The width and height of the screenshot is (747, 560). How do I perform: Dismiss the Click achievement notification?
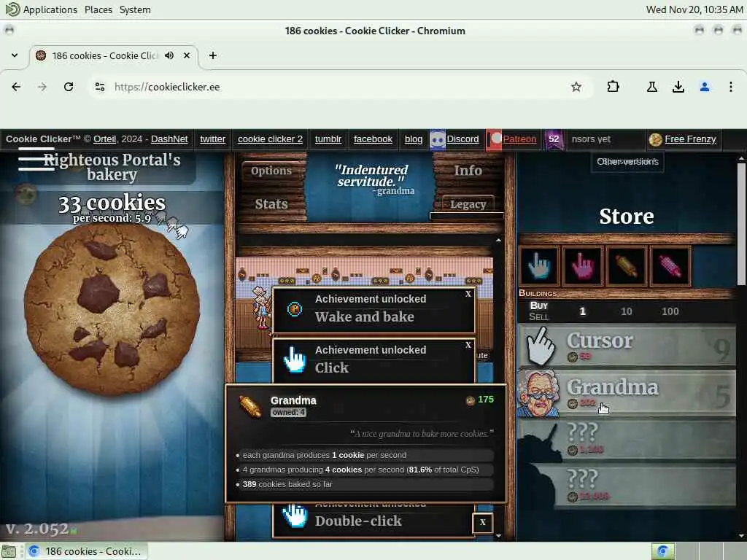468,345
